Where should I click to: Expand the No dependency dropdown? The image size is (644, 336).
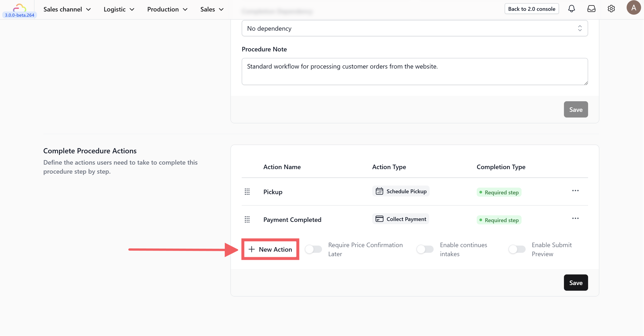tap(414, 28)
